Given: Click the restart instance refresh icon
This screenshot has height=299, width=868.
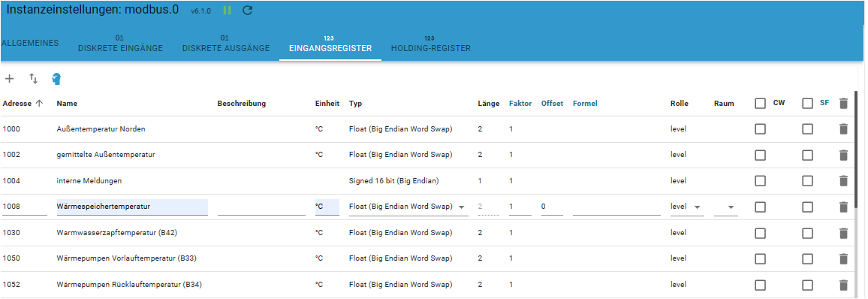Looking at the screenshot, I should tap(248, 11).
